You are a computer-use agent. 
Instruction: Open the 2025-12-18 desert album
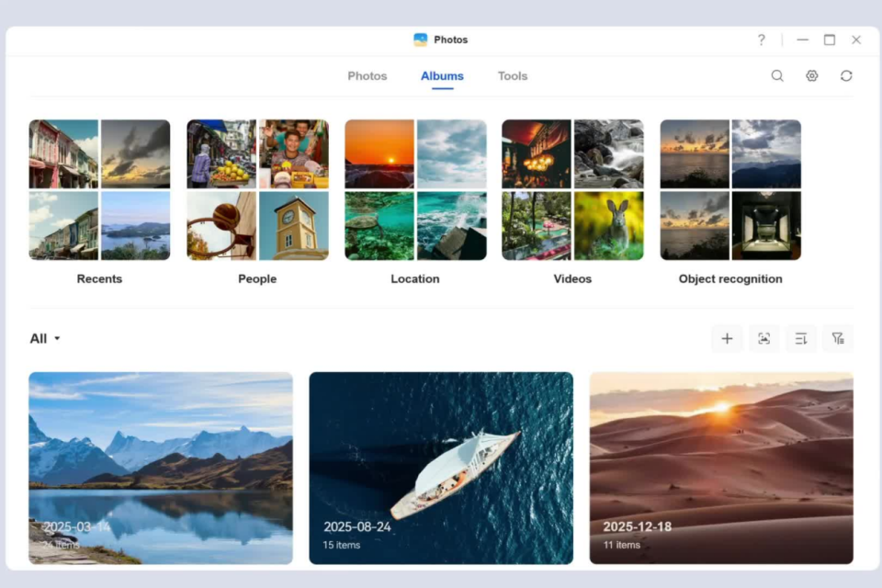coord(721,469)
